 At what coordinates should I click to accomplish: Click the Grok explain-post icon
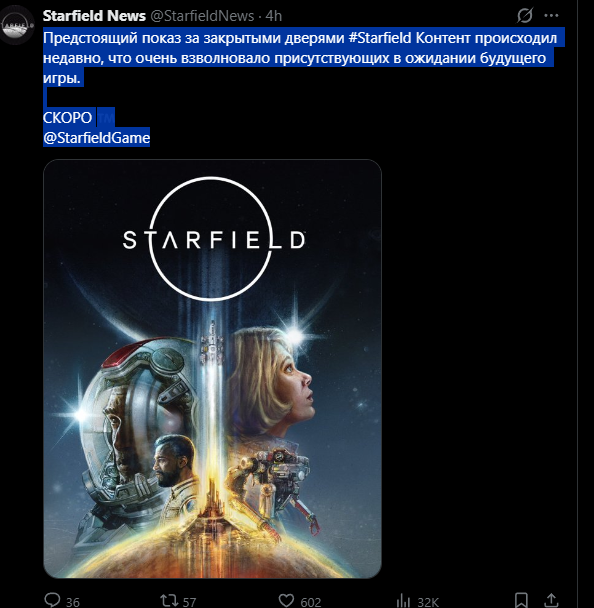coord(524,16)
